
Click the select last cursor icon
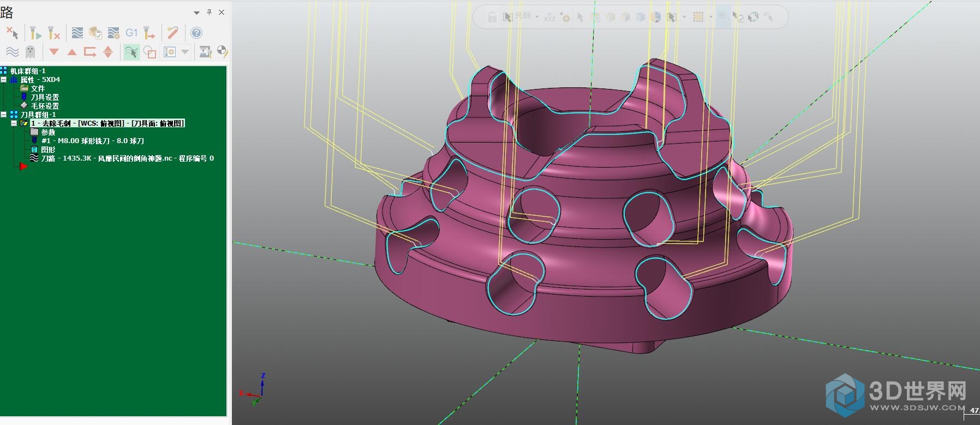(769, 17)
